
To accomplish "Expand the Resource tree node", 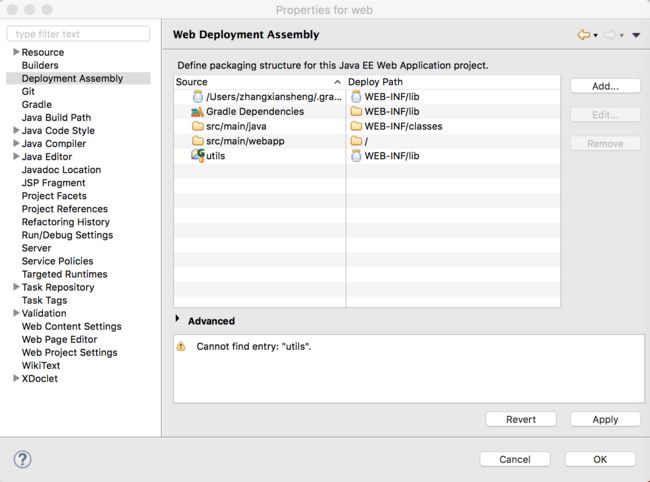I will 15,52.
